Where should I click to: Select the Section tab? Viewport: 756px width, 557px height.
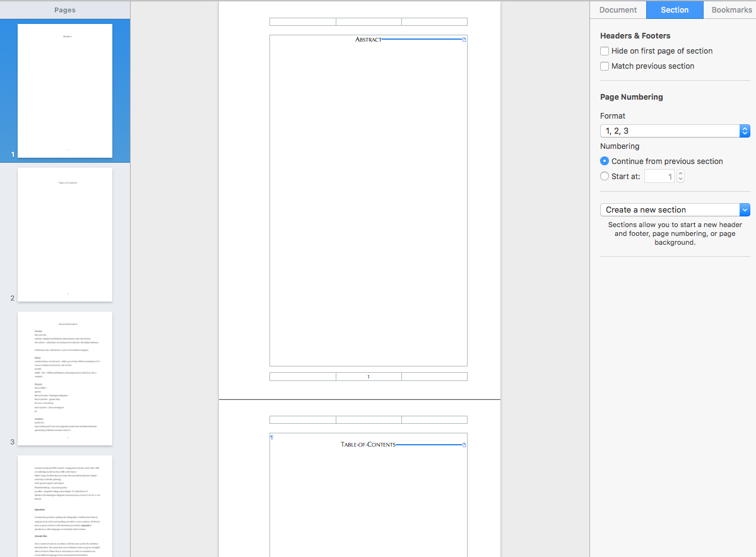click(x=675, y=9)
